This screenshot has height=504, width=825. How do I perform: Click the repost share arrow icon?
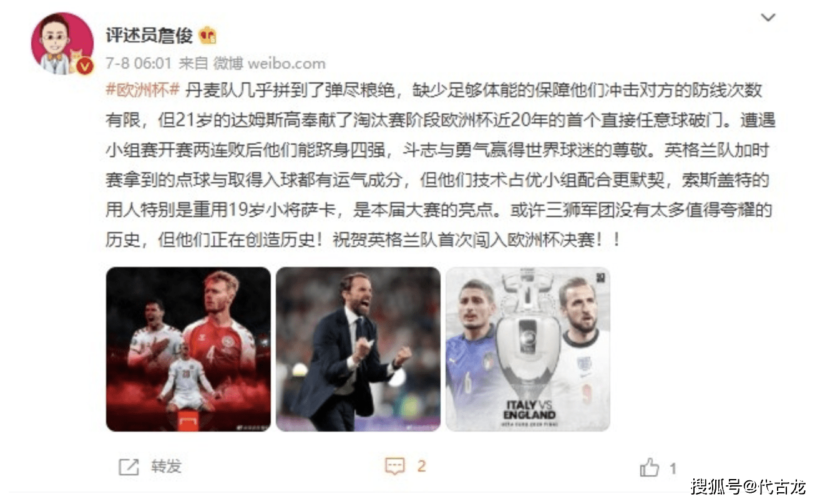pyautogui.click(x=129, y=467)
